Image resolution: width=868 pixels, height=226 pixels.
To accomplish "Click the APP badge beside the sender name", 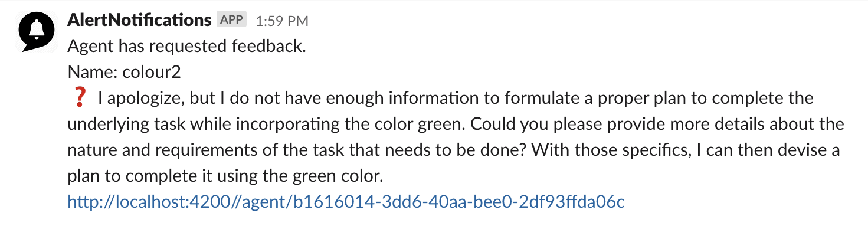I will 231,19.
